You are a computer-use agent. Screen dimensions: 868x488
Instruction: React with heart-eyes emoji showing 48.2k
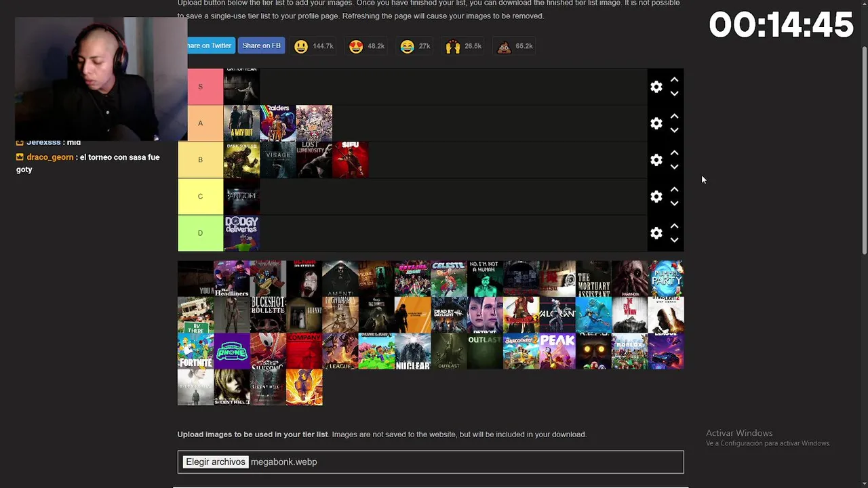tap(367, 46)
